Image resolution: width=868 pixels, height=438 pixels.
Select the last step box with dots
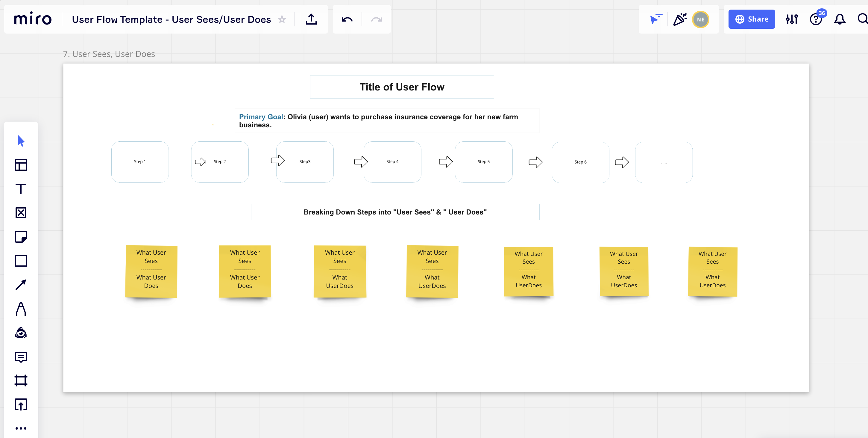tap(664, 162)
